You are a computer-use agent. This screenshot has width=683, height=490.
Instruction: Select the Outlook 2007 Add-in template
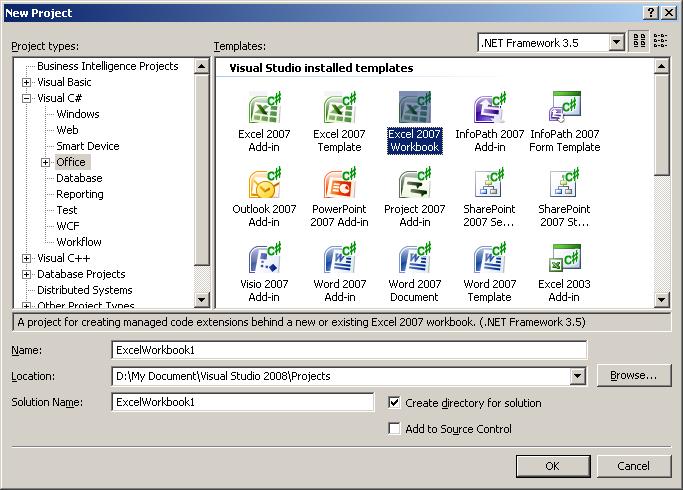point(264,197)
